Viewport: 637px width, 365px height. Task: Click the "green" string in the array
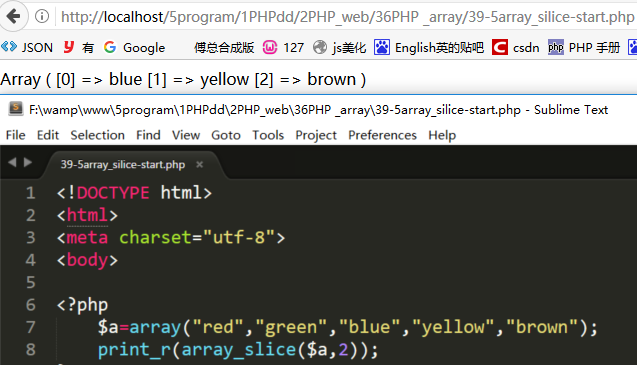coord(291,327)
